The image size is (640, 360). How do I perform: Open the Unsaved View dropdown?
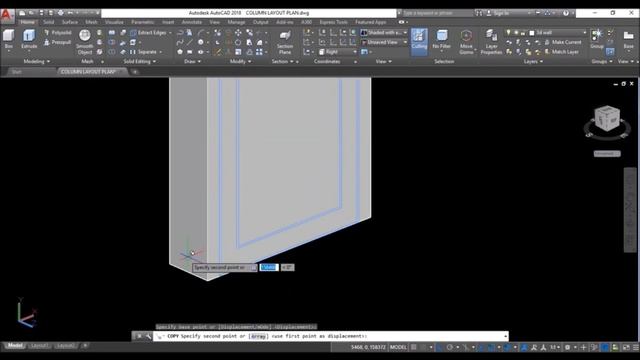[x=384, y=42]
